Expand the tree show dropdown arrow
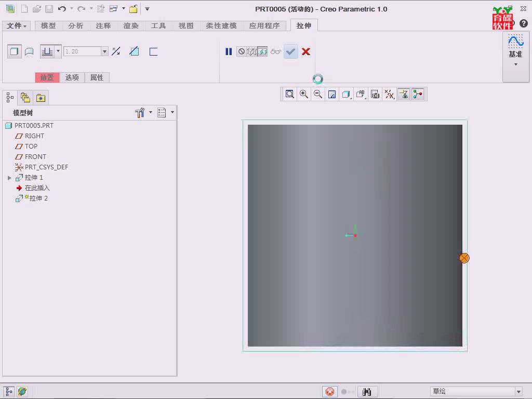The height and width of the screenshot is (399, 532). tap(172, 112)
